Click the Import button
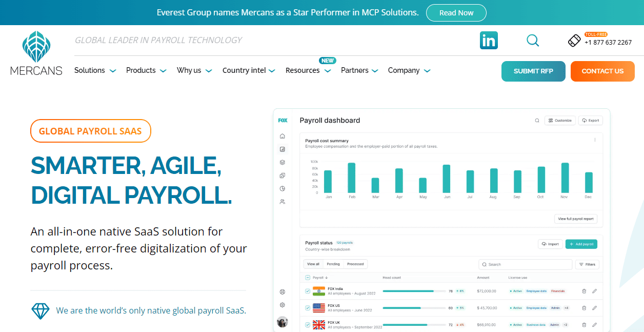This screenshot has height=332, width=644. coord(550,244)
